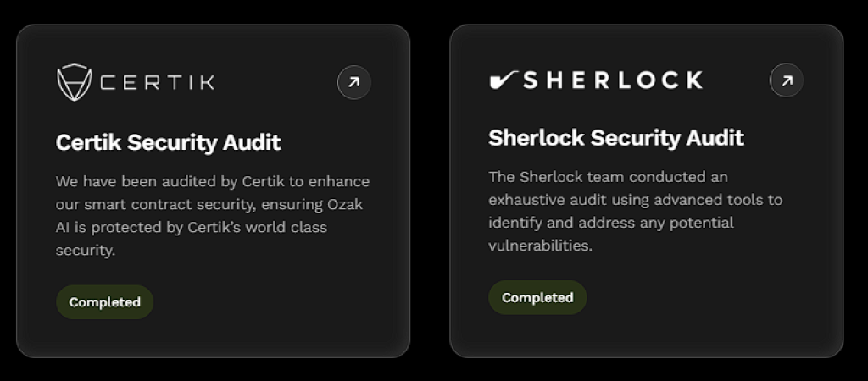The height and width of the screenshot is (381, 868).
Task: Click the Completed badge on Certik card
Action: tap(105, 302)
